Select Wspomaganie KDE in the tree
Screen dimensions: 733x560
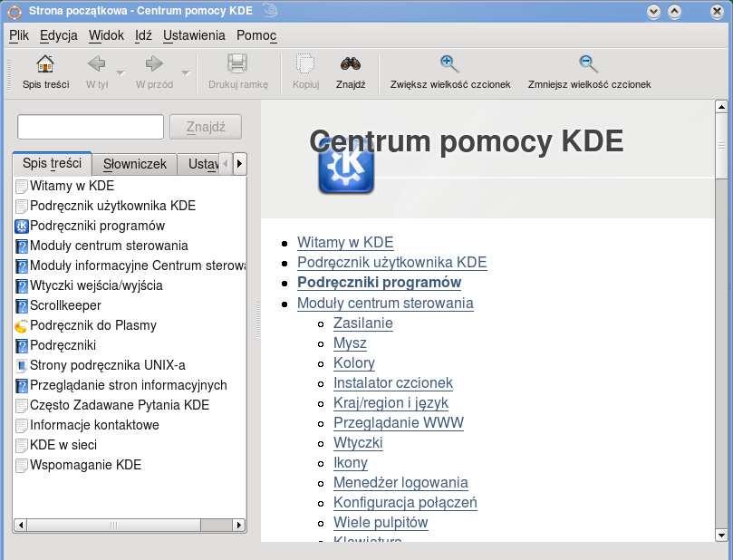pyautogui.click(x=85, y=465)
